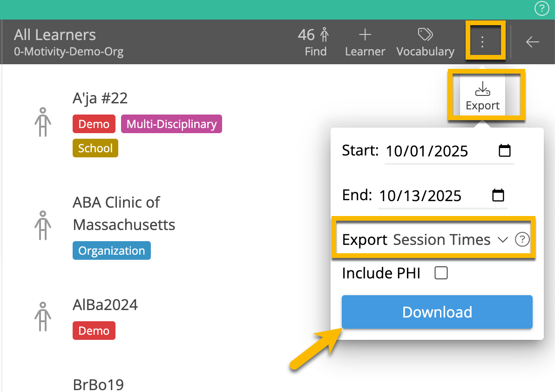Click the Multi-Disciplinary tag on A'ja #22

point(171,124)
